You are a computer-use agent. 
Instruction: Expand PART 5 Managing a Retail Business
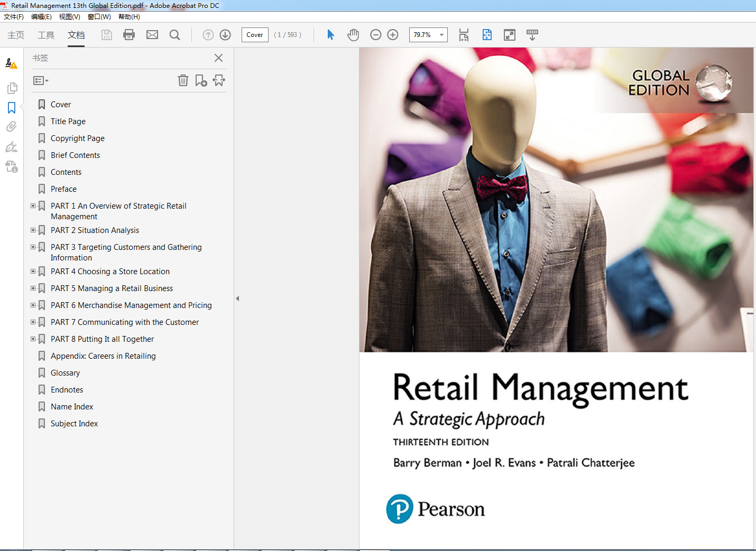pyautogui.click(x=33, y=288)
